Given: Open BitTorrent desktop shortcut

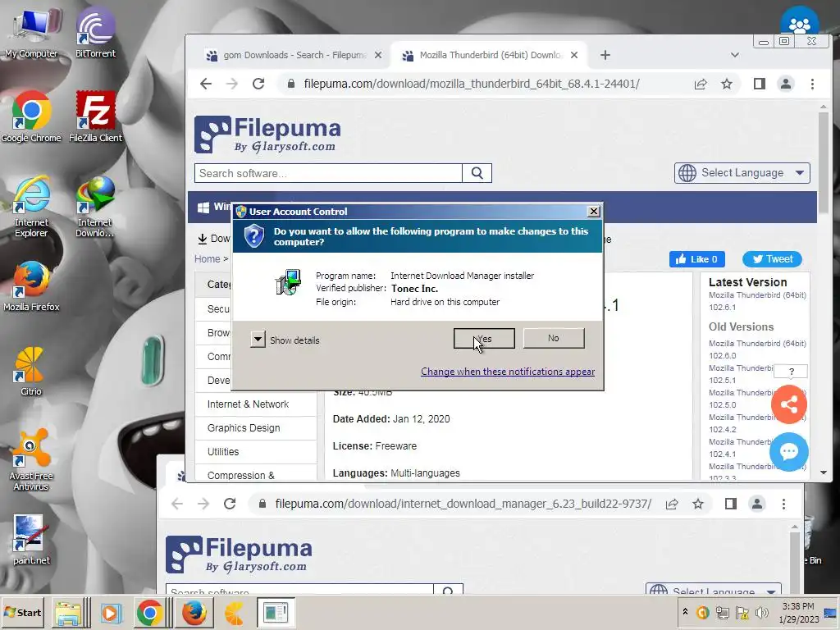Looking at the screenshot, I should 95,32.
